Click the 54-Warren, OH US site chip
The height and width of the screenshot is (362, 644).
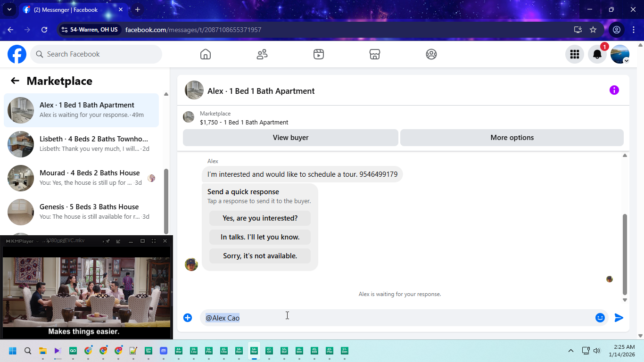(90, 30)
